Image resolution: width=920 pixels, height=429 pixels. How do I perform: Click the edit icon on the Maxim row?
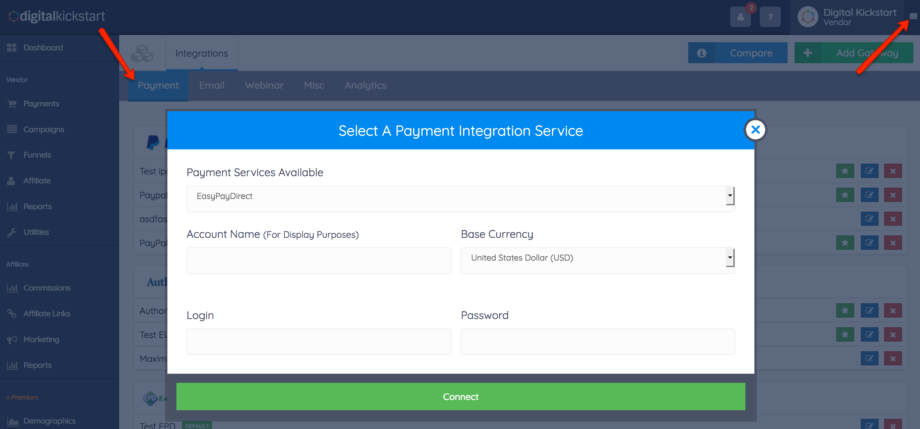coord(870,358)
